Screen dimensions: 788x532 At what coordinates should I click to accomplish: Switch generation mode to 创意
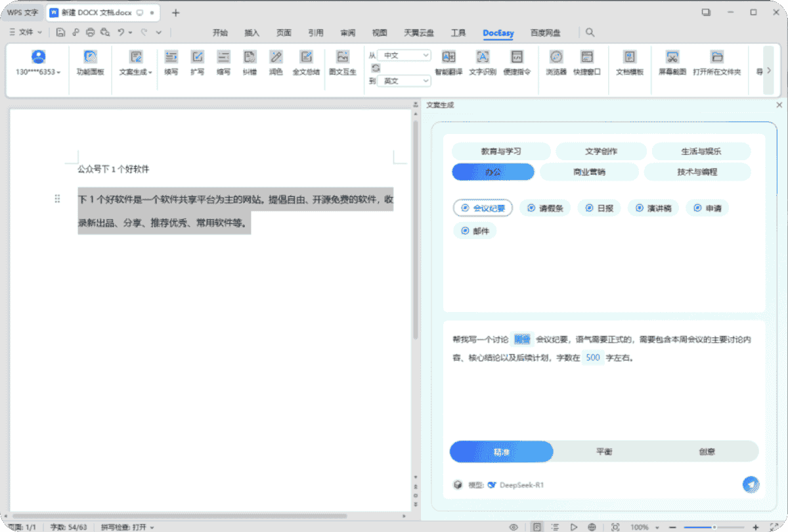point(707,452)
